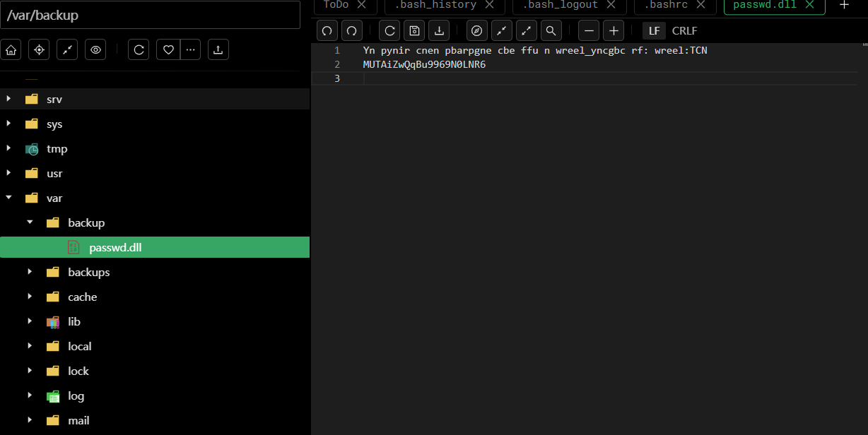The width and height of the screenshot is (868, 435).
Task: Expand the lock folder arrow
Action: point(30,371)
